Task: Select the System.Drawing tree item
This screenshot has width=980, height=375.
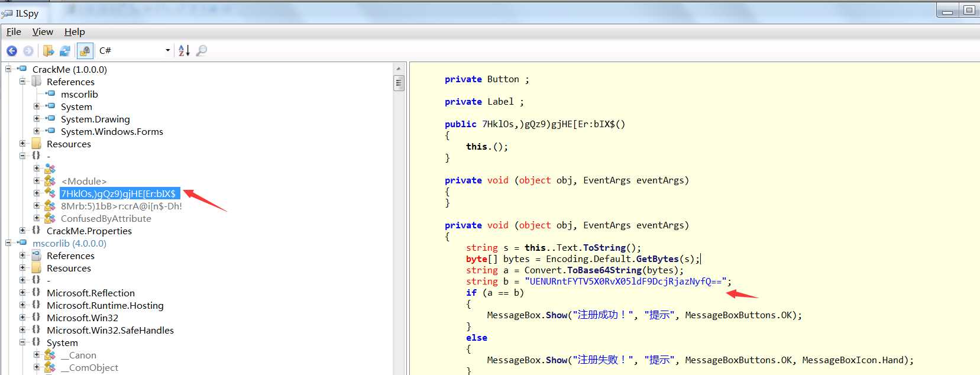Action: click(x=95, y=119)
